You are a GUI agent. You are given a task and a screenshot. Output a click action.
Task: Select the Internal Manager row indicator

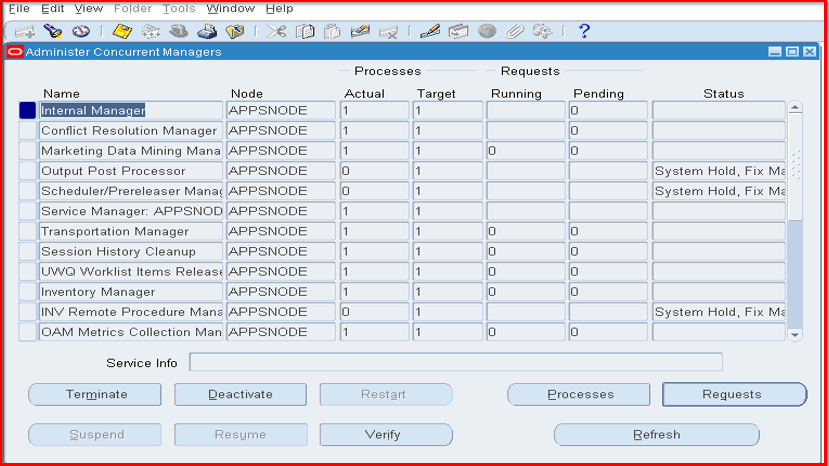(x=27, y=111)
